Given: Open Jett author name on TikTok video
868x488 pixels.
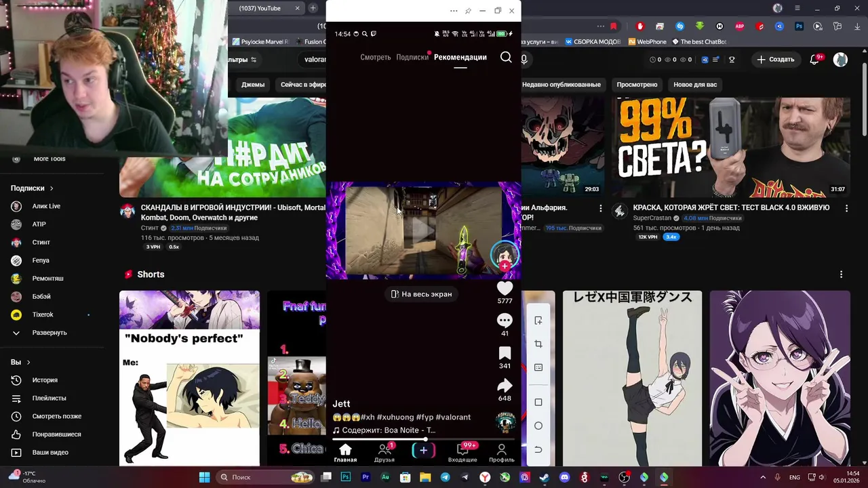Looking at the screenshot, I should click(x=341, y=404).
